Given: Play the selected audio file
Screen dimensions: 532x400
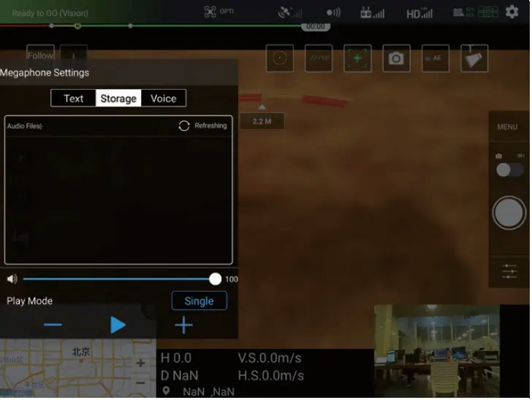Looking at the screenshot, I should (118, 326).
